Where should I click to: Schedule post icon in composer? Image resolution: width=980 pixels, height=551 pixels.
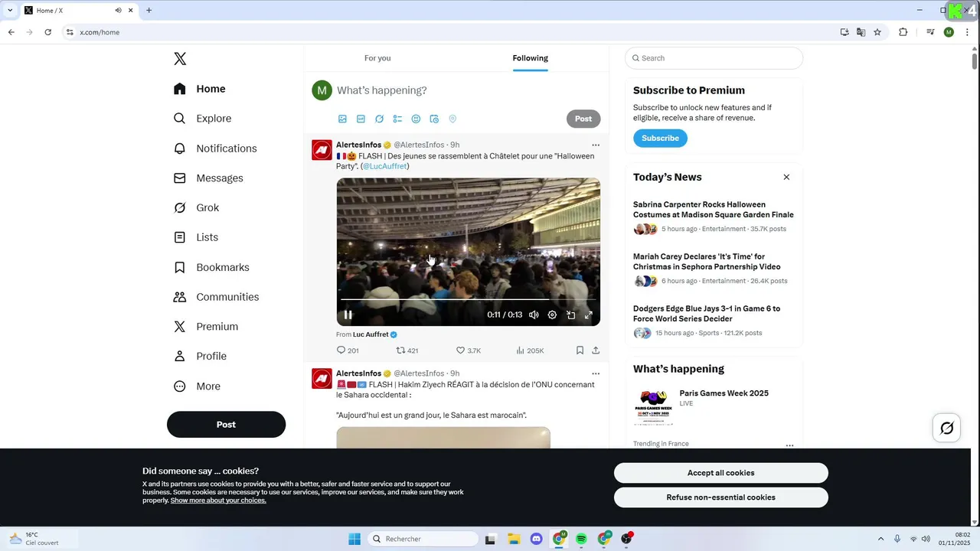tap(434, 119)
